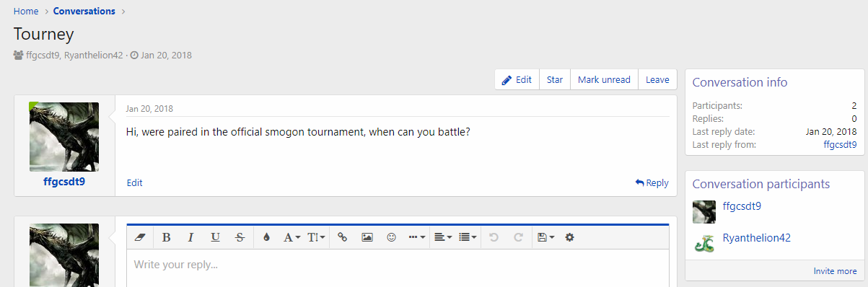Screen dimensions: 868x287
Task: Click the undo icon in editor
Action: pos(494,237)
